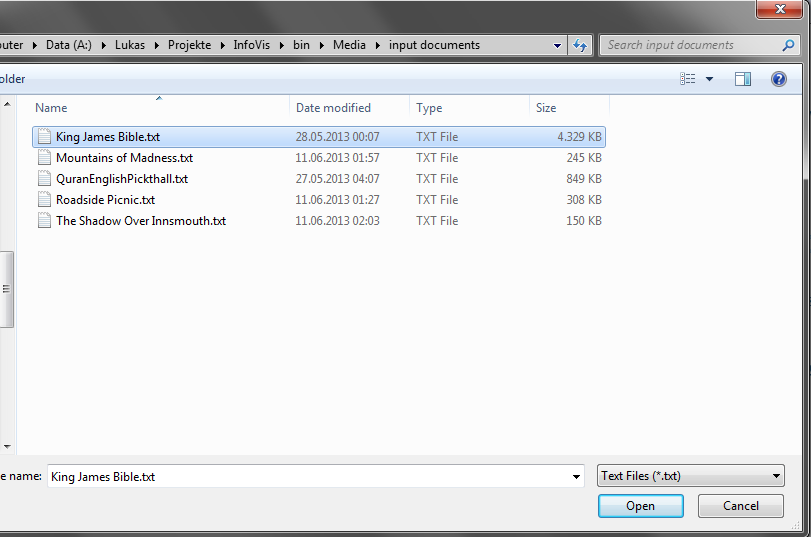811x537 pixels.
Task: Click TXT File type in Roadside Picnic row
Action: pyautogui.click(x=437, y=199)
